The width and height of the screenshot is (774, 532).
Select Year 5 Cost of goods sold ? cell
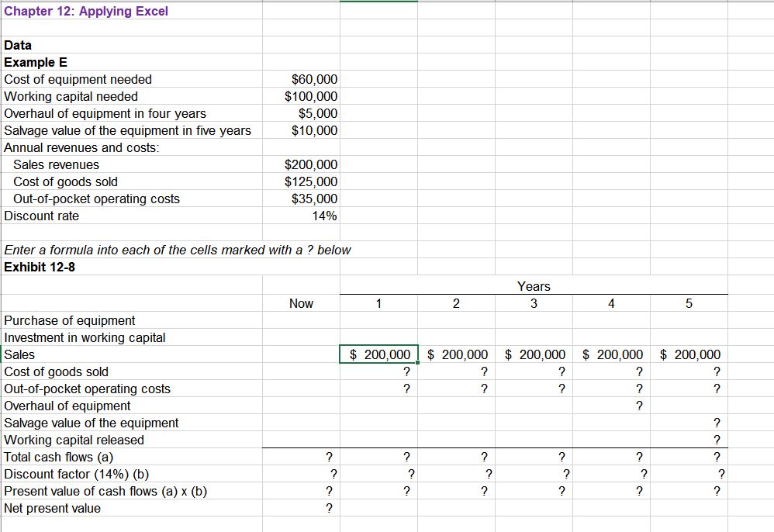click(689, 371)
